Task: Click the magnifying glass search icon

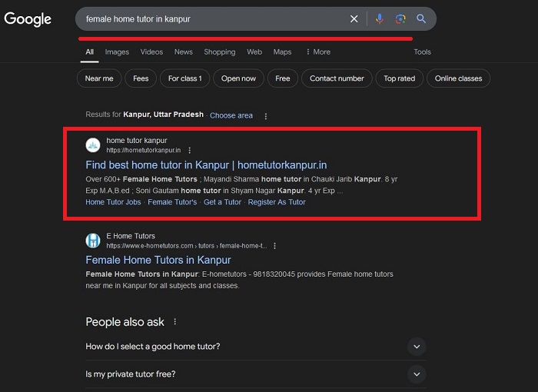Action: 421,19
